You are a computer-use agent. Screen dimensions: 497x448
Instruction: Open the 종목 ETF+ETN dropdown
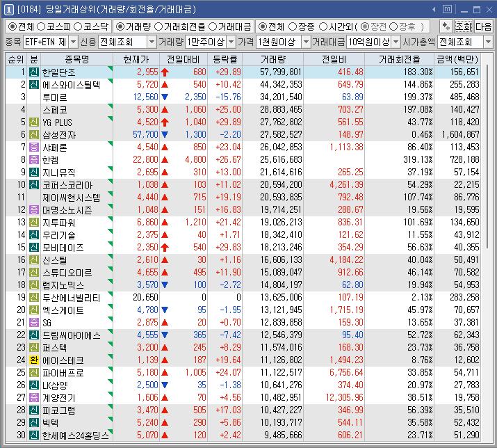coord(73,42)
